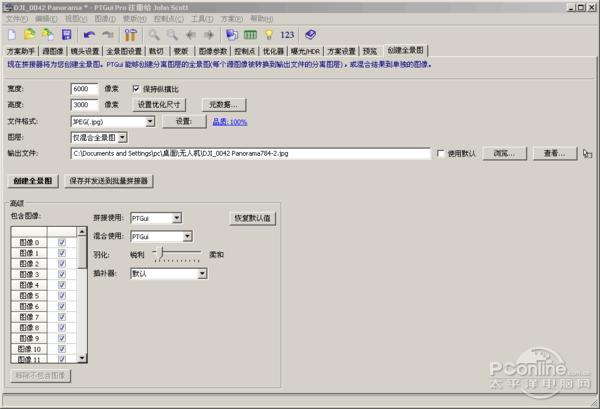Click the Open project folder icon
The width and height of the screenshot is (600, 409).
tap(30, 35)
